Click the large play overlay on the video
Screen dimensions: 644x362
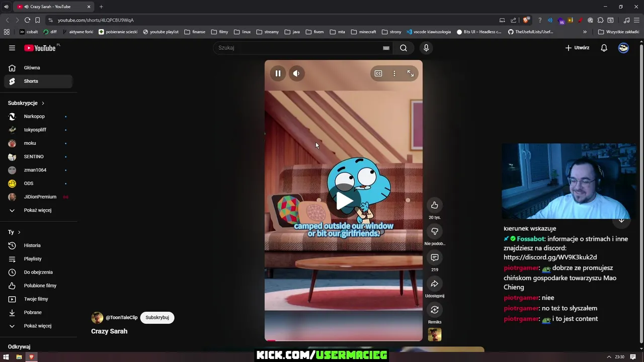click(x=344, y=201)
